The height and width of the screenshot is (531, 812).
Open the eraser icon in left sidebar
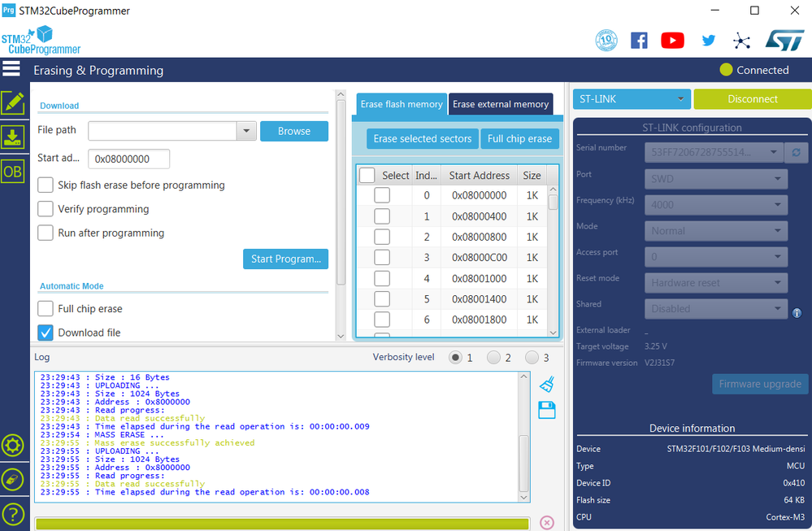tap(12, 479)
